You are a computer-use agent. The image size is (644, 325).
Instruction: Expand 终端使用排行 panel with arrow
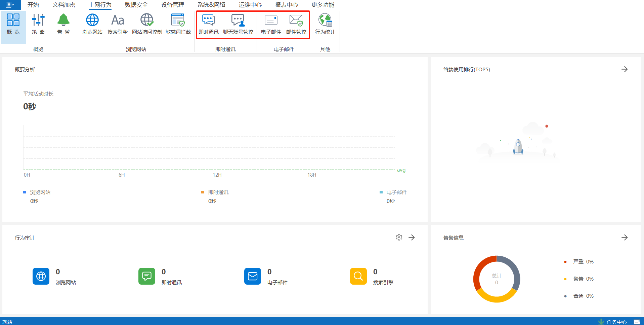click(624, 69)
